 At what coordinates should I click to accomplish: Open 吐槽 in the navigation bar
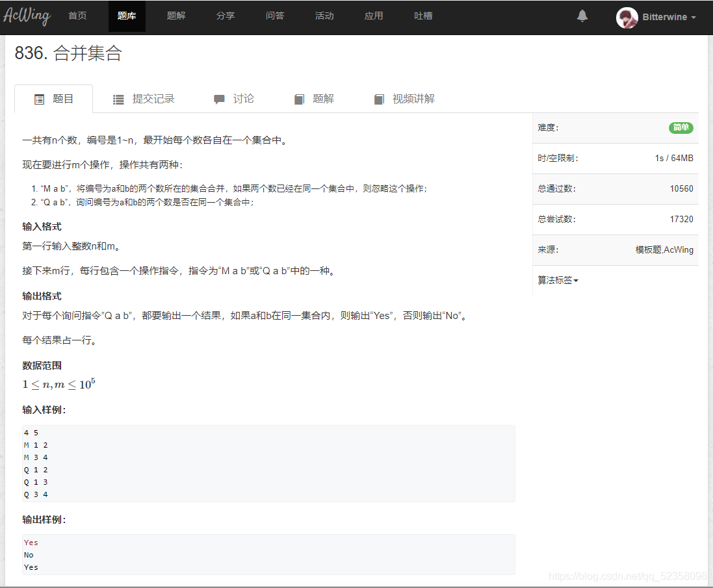point(423,16)
